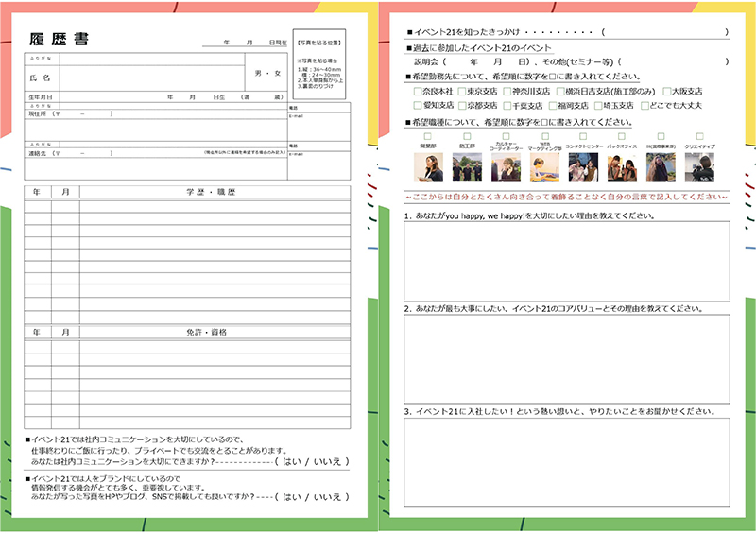Screen dimensions: 756x534
Task: Click the 希望勤務先について instruction heading
Action: click(524, 77)
